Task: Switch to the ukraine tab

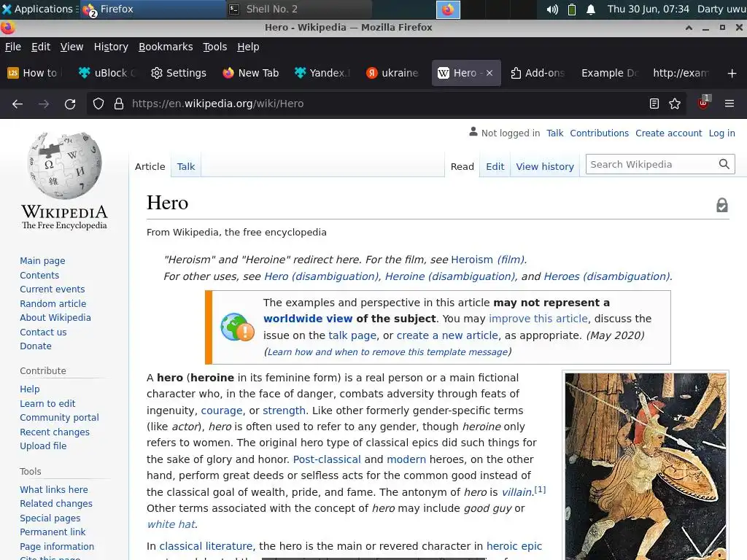Action: (x=393, y=74)
